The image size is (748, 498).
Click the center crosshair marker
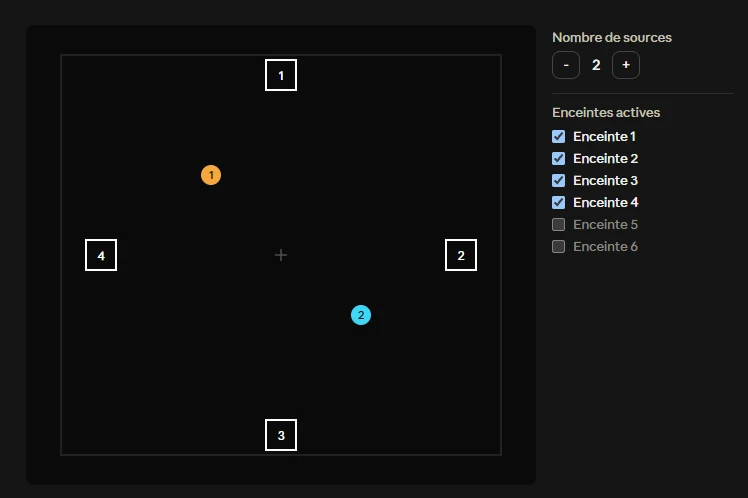(281, 255)
